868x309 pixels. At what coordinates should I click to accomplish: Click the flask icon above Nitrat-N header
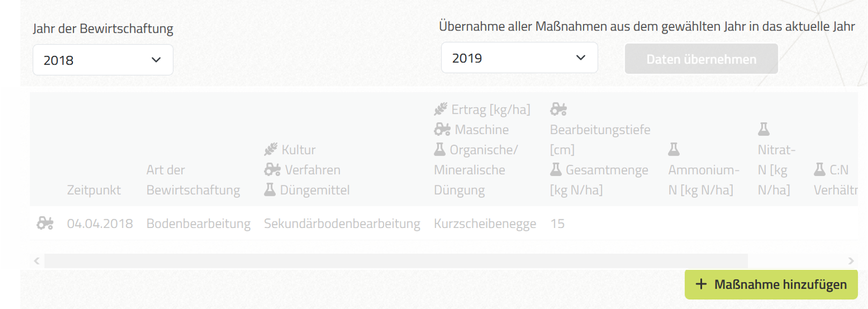coord(763,129)
